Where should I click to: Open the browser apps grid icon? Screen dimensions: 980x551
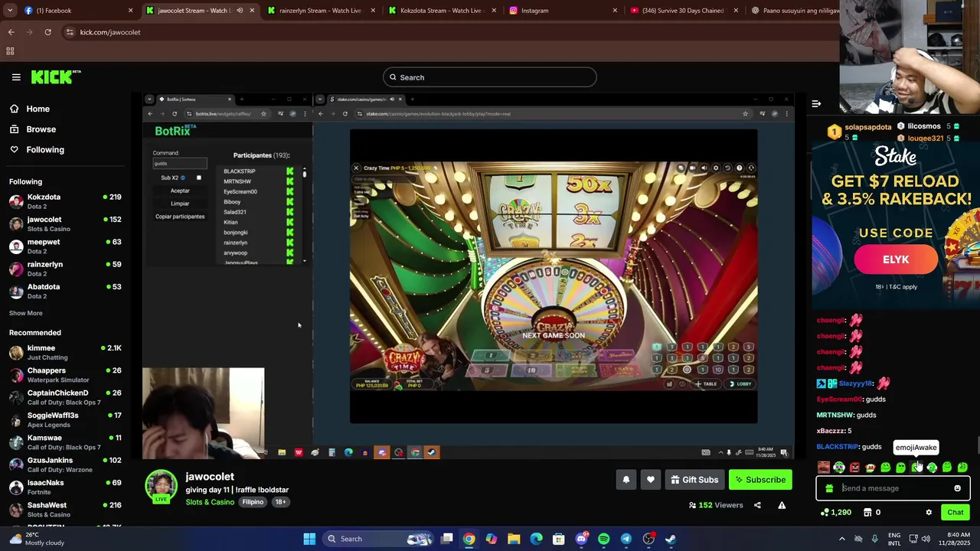tap(10, 51)
